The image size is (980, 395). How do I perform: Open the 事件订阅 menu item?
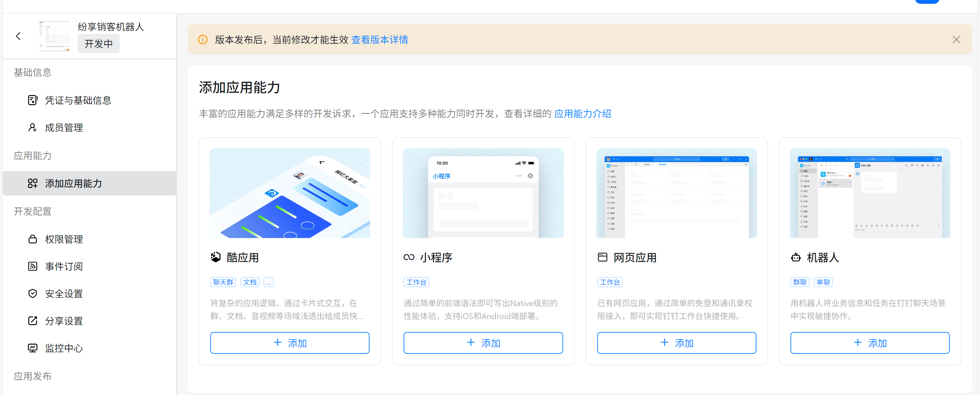(89, 266)
